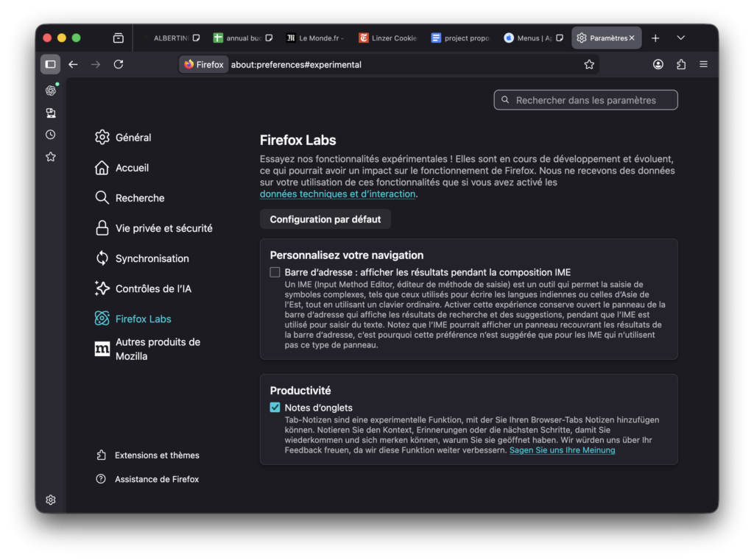Bookmark this page with star icon
This screenshot has height=560, width=754.
click(x=589, y=64)
